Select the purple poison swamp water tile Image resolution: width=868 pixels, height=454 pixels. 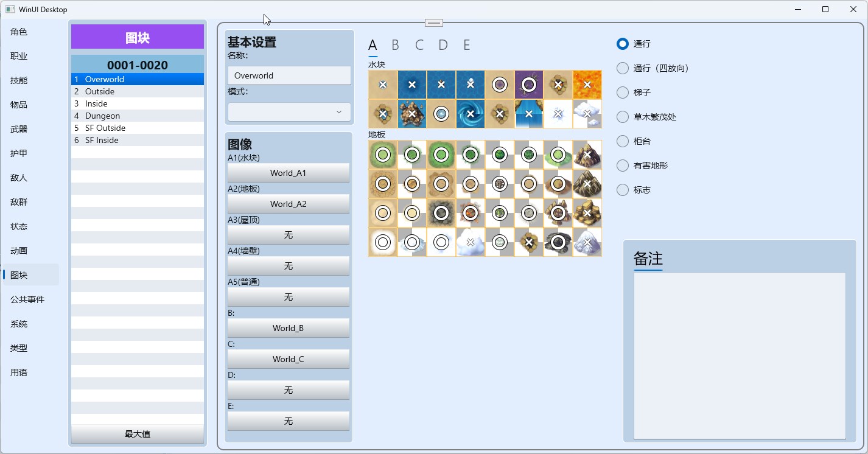tap(529, 85)
